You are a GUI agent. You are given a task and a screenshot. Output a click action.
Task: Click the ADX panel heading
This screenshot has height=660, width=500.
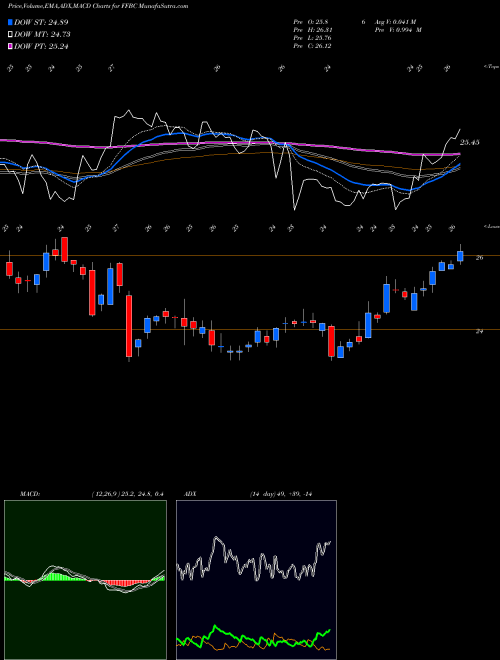click(190, 494)
